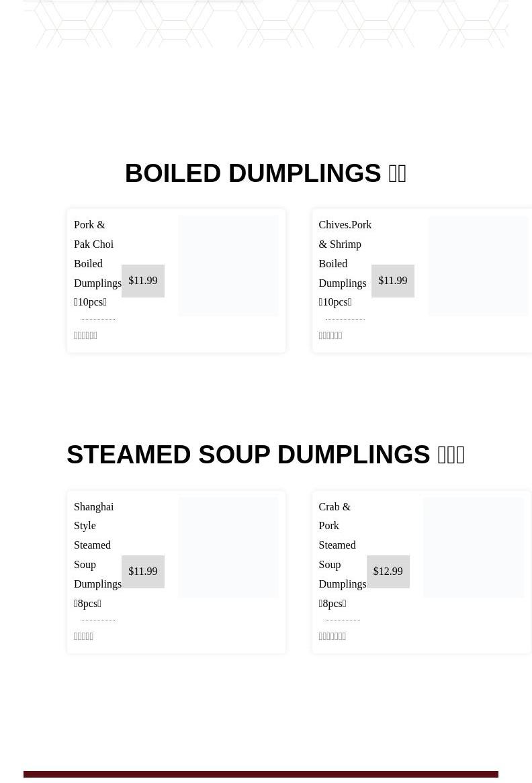The width and height of the screenshot is (532, 783).
Task: Open Pork & Pak Choi Boiled Dumplings item
Action: (x=97, y=263)
